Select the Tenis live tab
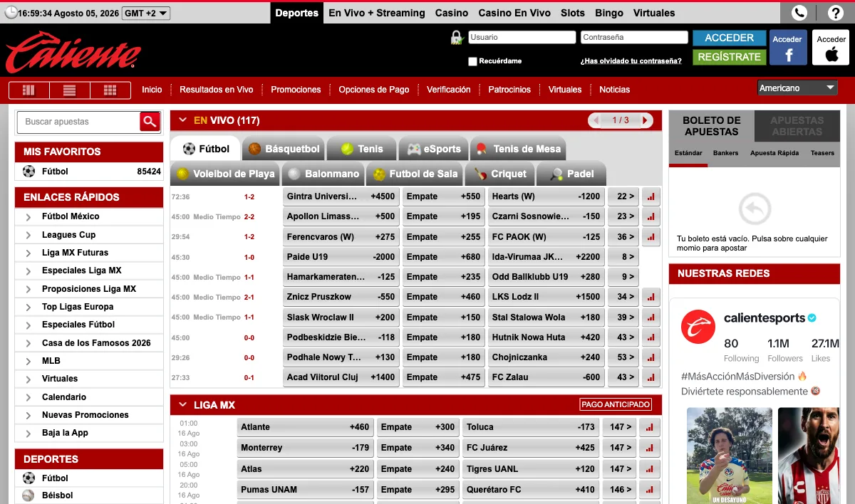This screenshot has width=855, height=504. point(361,149)
